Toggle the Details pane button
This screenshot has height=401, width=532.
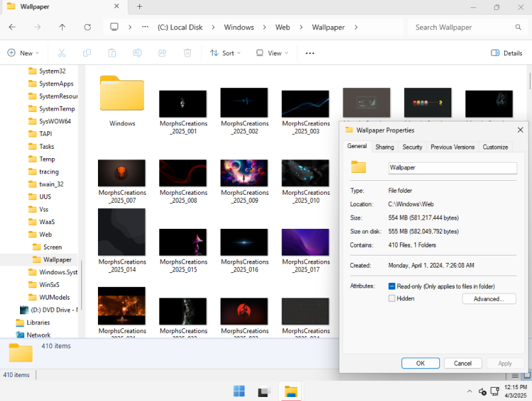tap(507, 53)
